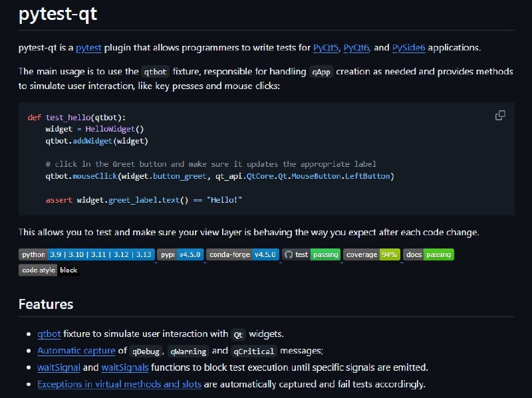Click the inline qApp code label
The height and width of the screenshot is (398, 532).
coord(321,72)
